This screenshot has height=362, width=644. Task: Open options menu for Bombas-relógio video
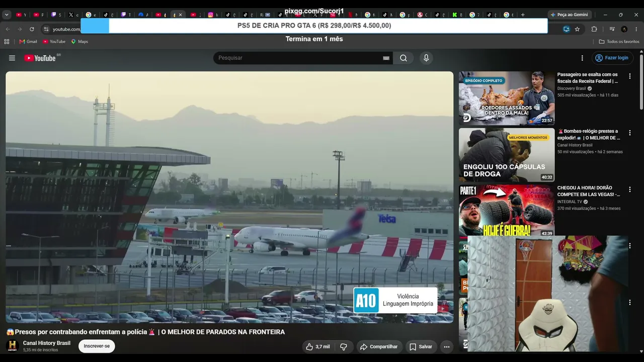tap(629, 133)
